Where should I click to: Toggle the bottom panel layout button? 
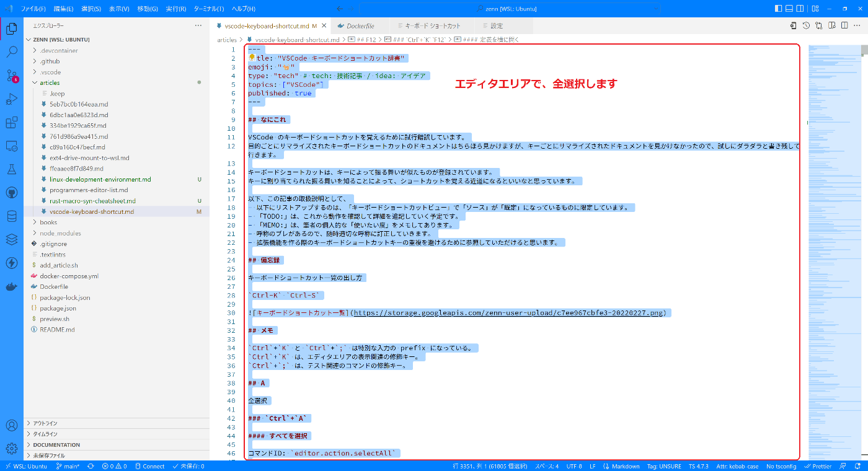tap(789, 9)
